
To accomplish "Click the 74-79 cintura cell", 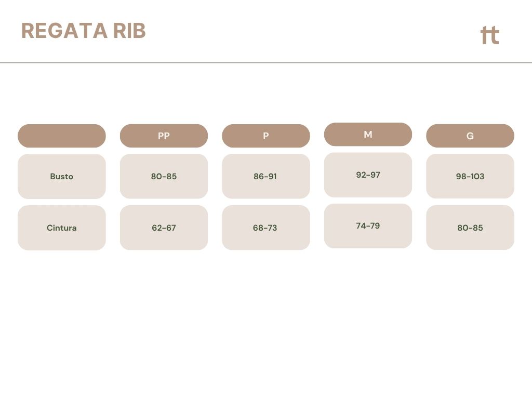I will coord(368,226).
